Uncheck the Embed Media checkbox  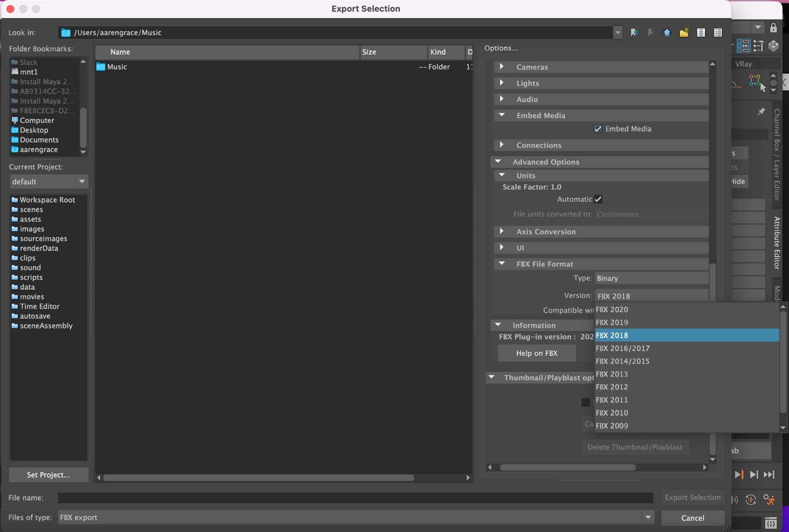tap(598, 129)
